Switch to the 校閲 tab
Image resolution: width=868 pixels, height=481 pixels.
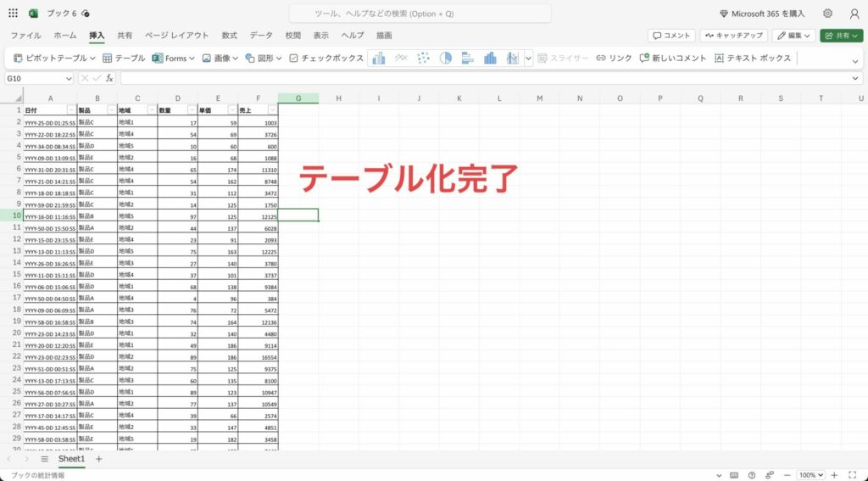[x=292, y=36]
